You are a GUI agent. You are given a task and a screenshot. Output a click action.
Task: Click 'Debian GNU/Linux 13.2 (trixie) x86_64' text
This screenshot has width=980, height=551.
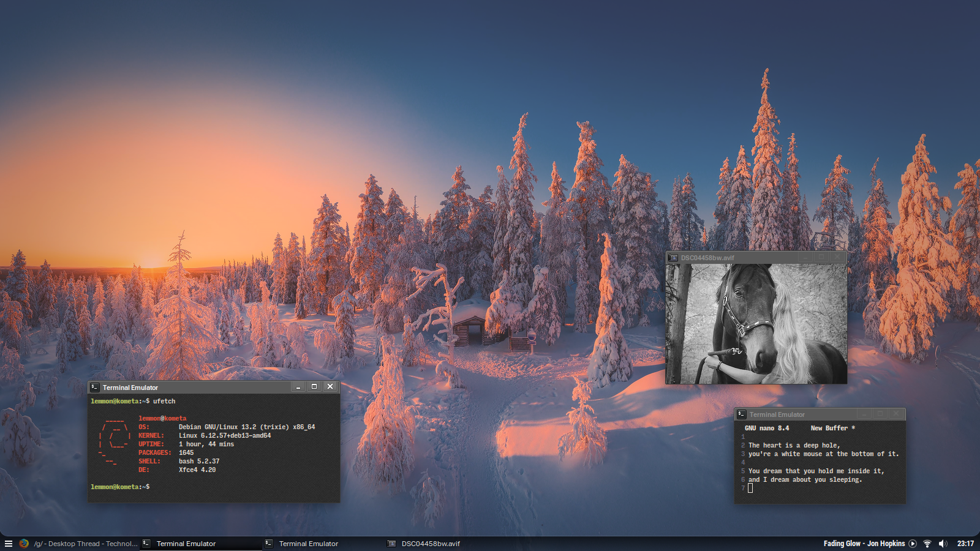click(247, 427)
